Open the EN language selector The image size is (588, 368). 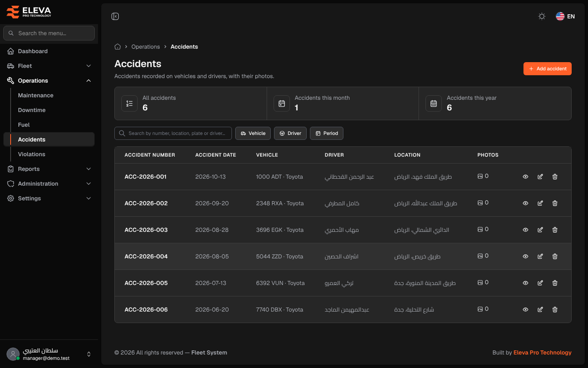pos(565,16)
